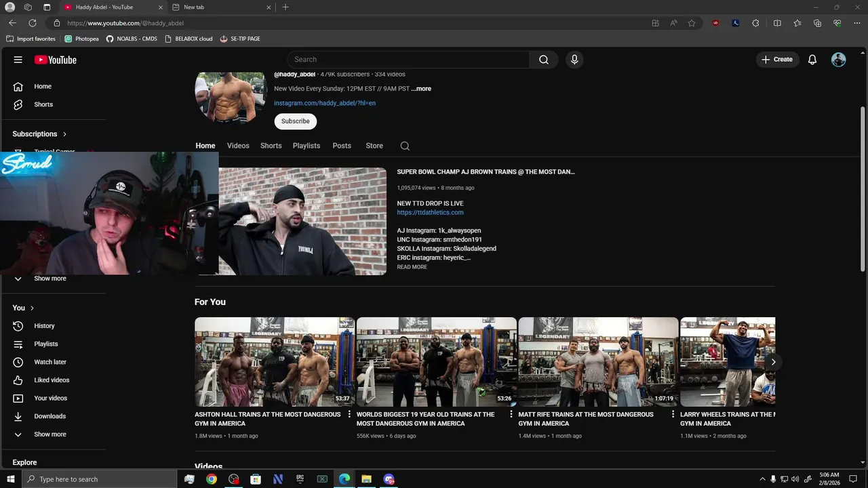868x488 pixels.
Task: Select the channel Home tab
Action: pos(205,146)
